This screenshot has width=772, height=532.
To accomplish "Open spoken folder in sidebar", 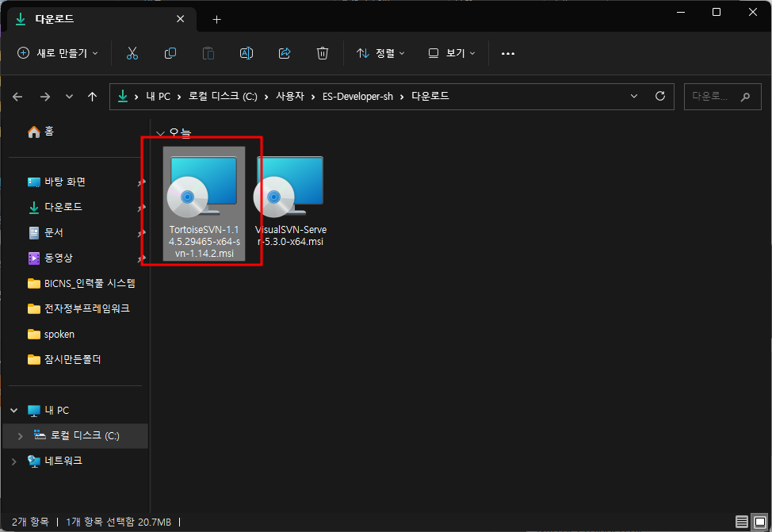I will click(52, 334).
